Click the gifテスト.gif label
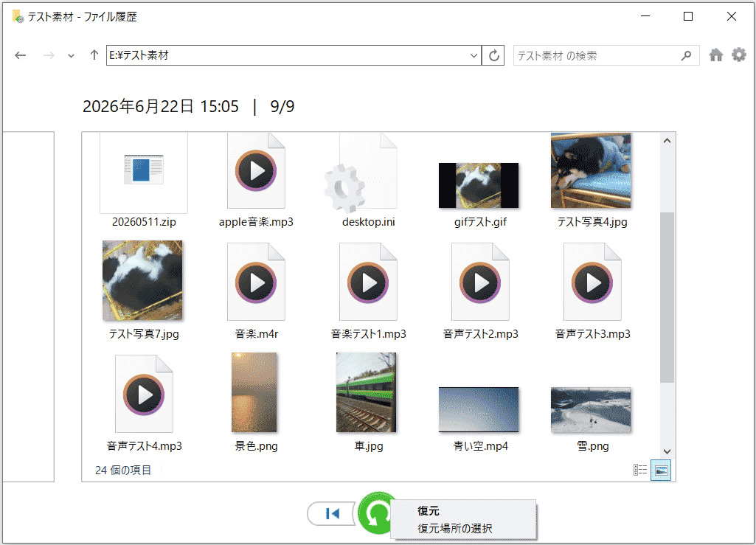Image resolution: width=756 pixels, height=545 pixels. click(480, 222)
